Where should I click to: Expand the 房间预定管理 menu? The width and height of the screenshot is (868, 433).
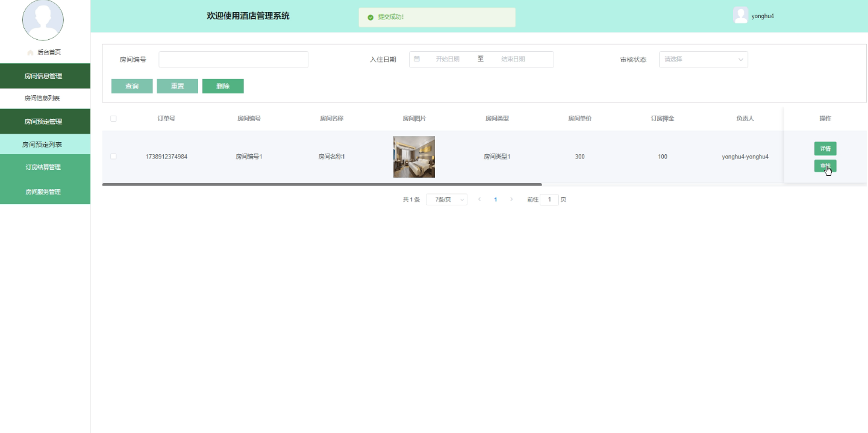coord(45,122)
